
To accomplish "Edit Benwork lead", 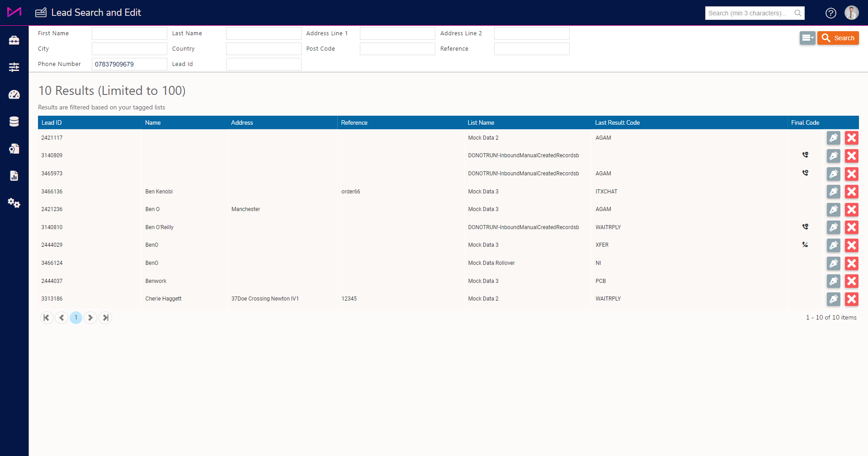I will [x=834, y=281].
